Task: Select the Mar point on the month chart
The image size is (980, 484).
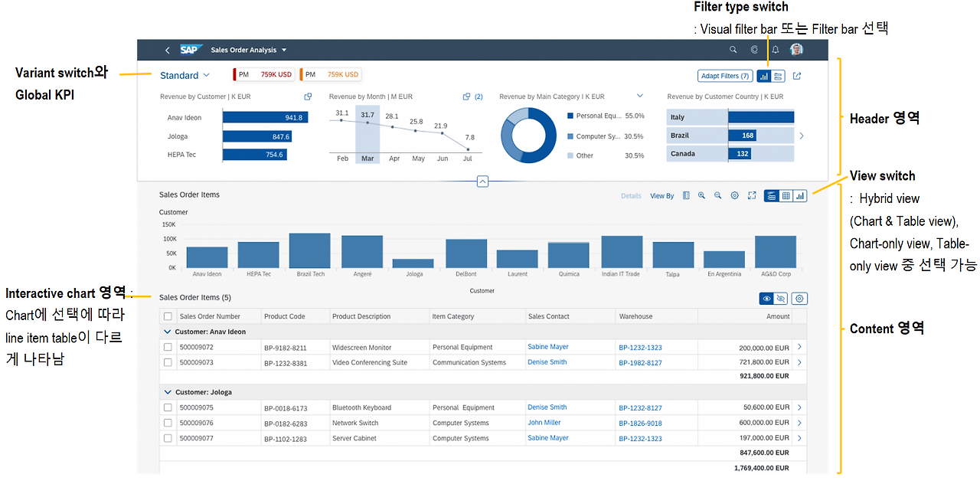Action: pyautogui.click(x=367, y=123)
